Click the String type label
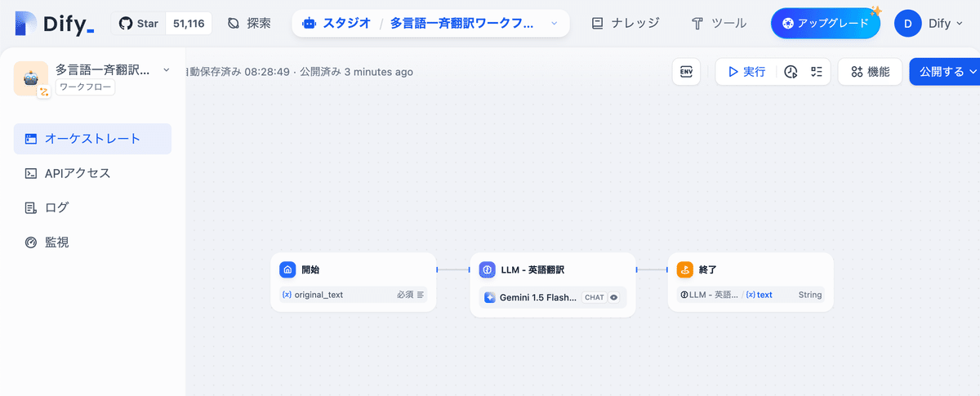Image resolution: width=980 pixels, height=396 pixels. click(x=810, y=295)
